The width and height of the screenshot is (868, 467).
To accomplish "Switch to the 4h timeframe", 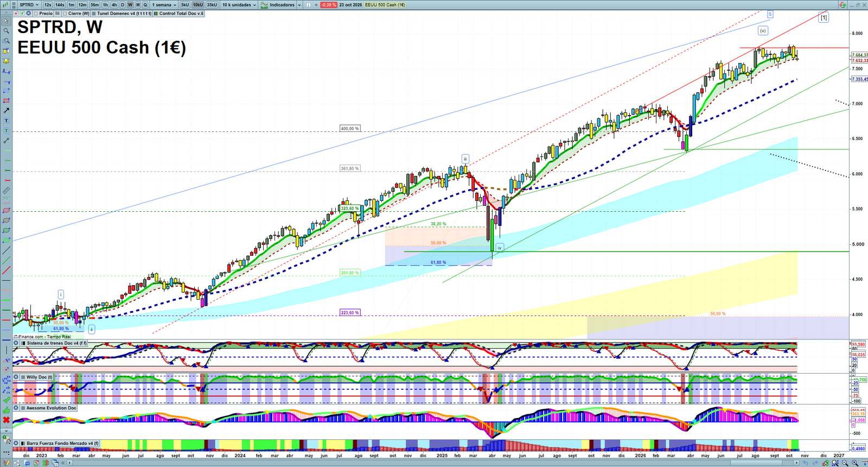I will [x=114, y=5].
